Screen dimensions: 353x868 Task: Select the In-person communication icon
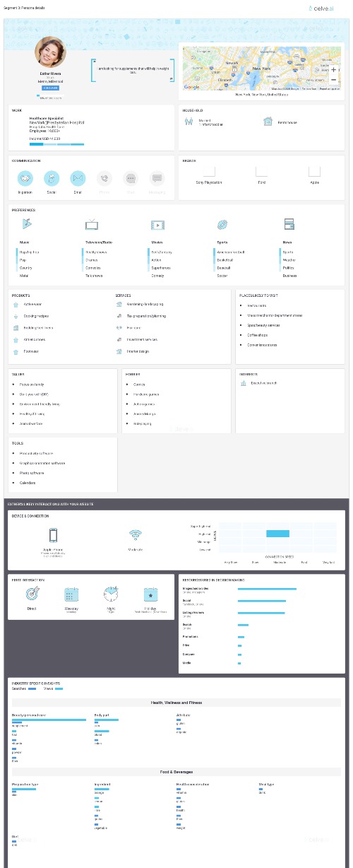[25, 179]
